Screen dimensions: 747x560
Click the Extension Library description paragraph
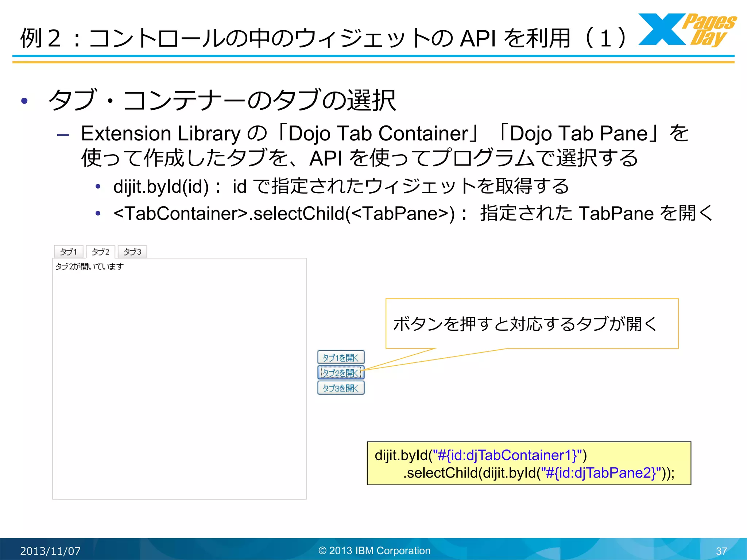(384, 145)
